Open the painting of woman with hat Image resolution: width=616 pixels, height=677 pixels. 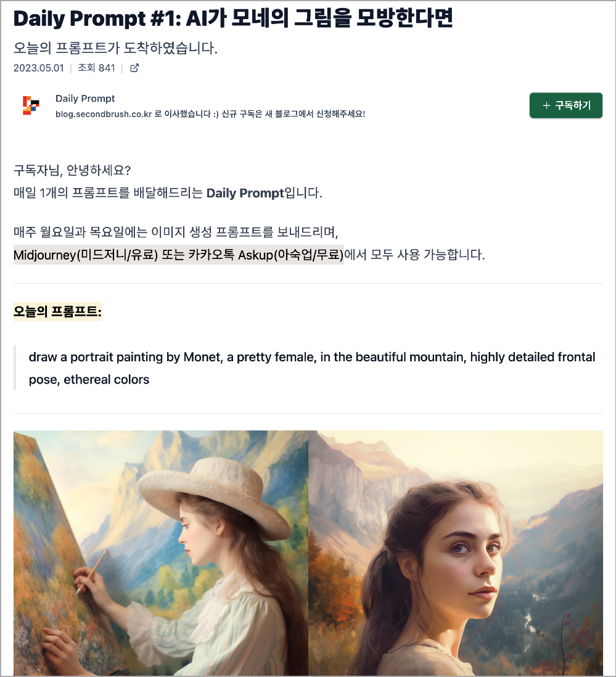pos(161,553)
